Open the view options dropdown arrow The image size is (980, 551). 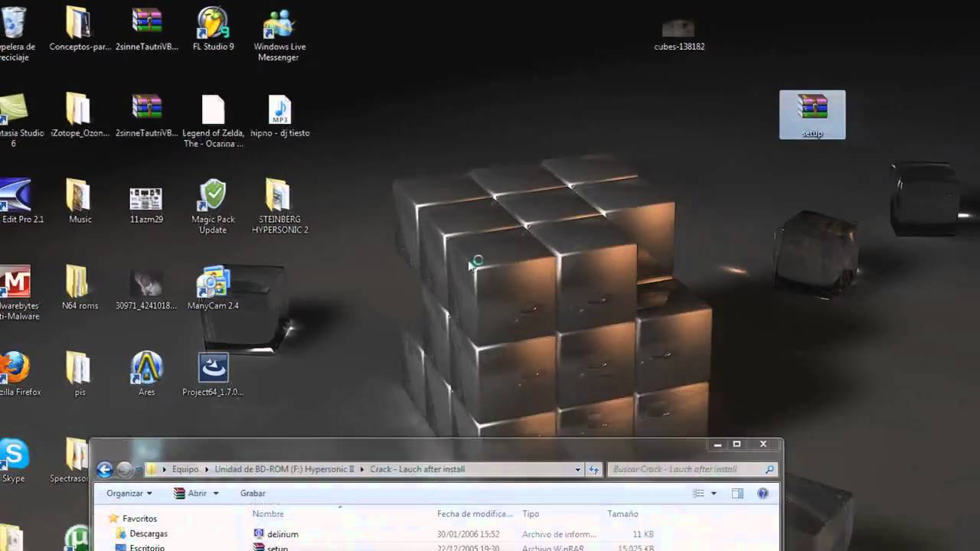tap(714, 494)
